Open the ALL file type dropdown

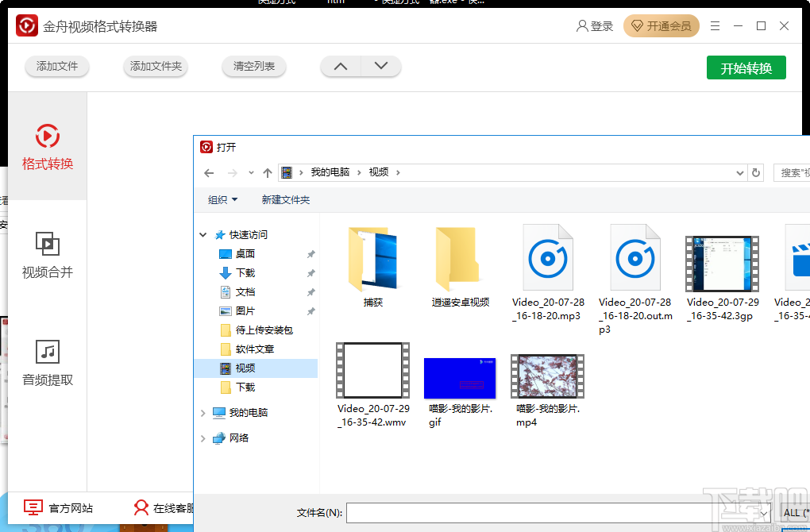pos(795,512)
